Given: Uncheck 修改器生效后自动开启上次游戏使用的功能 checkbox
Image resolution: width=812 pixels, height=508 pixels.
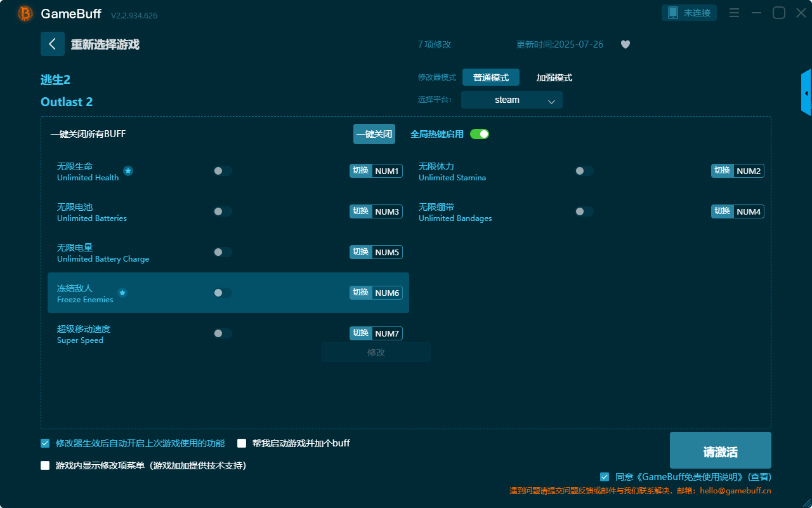Looking at the screenshot, I should coord(45,443).
